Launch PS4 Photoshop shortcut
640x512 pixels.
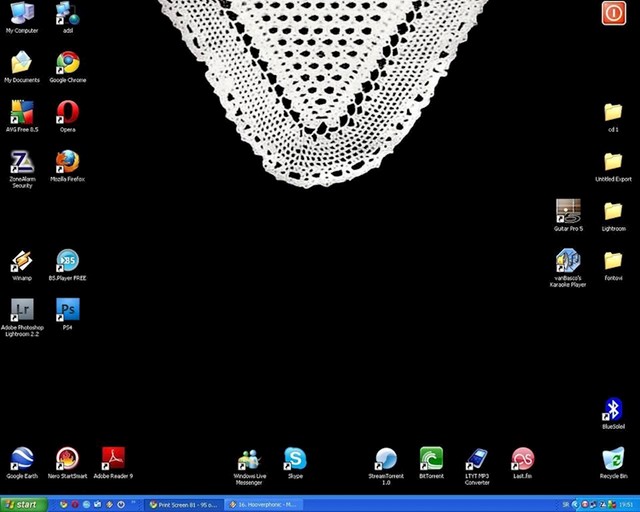[68, 314]
